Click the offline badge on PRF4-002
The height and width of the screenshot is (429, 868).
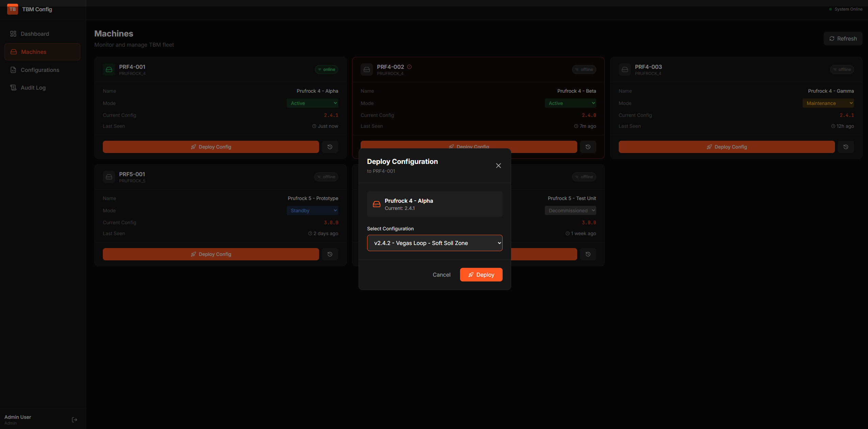[x=584, y=70]
